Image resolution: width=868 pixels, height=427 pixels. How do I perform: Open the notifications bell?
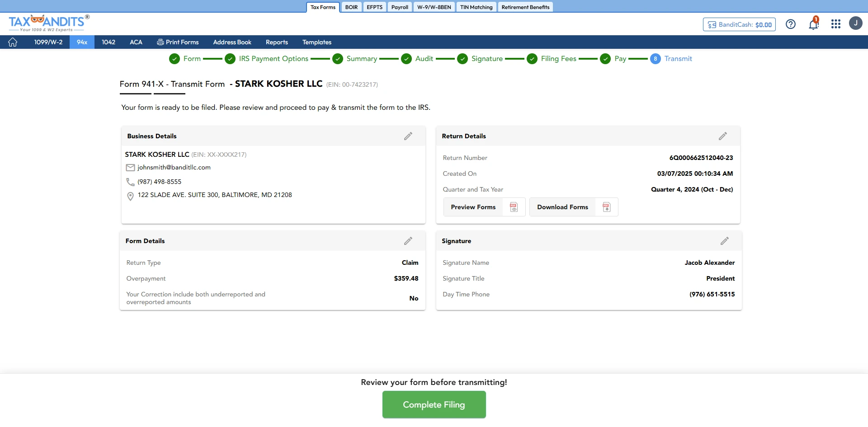(814, 23)
